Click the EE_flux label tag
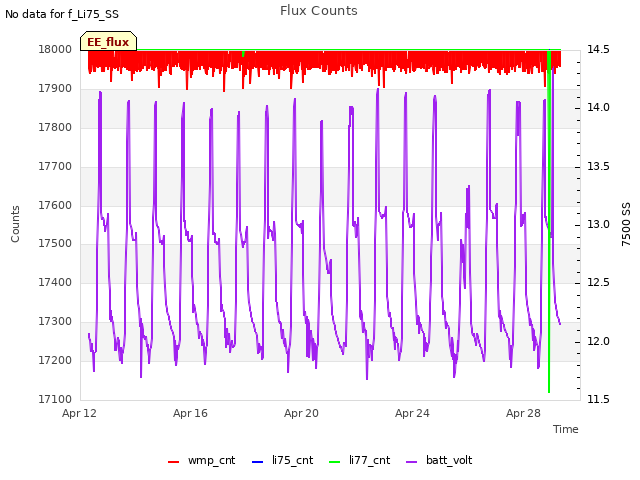Viewport: 640px width, 480px height. (x=108, y=41)
